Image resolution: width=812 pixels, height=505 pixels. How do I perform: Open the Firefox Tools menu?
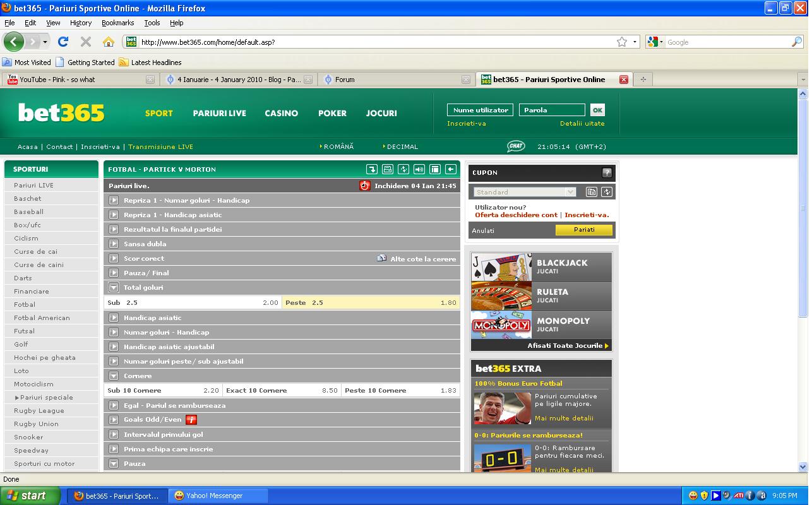click(x=152, y=23)
